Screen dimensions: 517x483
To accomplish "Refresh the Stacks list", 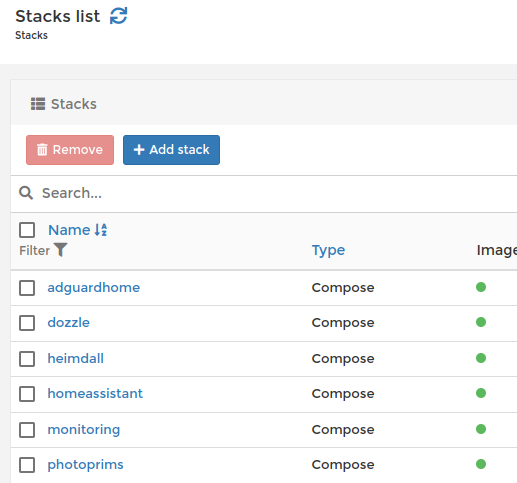I will click(119, 16).
